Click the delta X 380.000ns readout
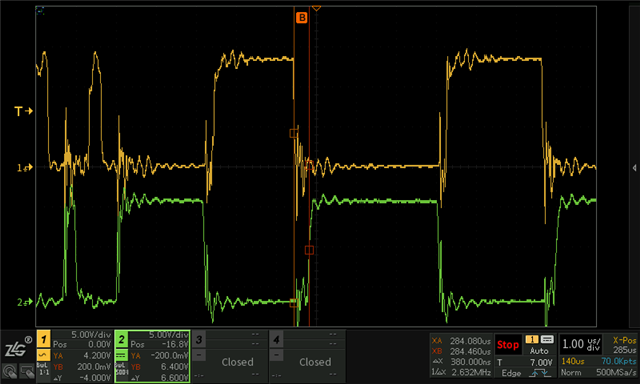640x384 pixels. point(471,362)
